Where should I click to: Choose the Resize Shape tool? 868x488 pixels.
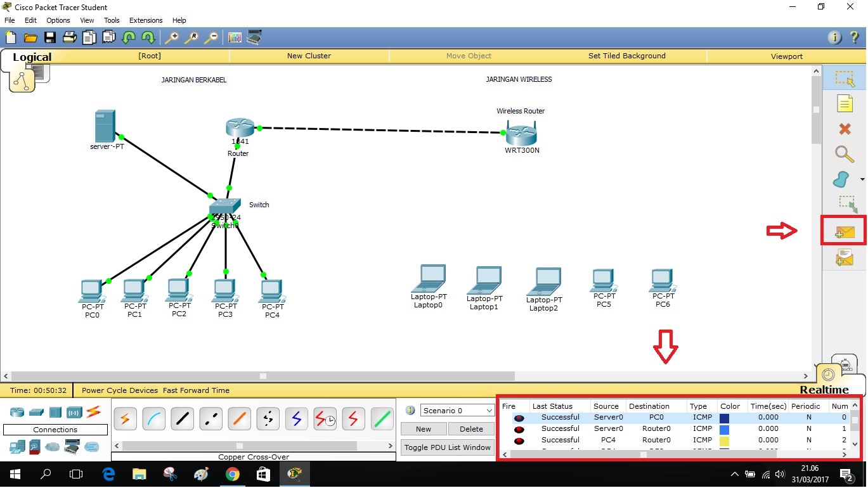847,204
